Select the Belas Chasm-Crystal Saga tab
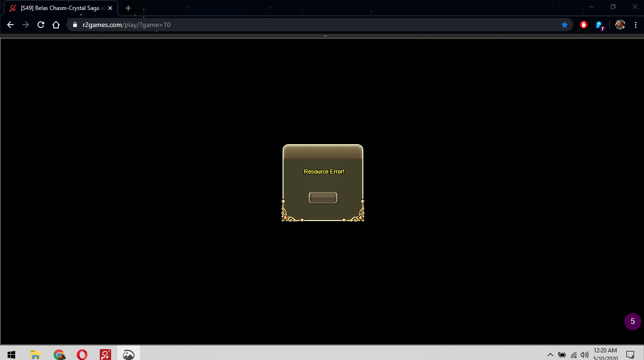 tap(59, 8)
